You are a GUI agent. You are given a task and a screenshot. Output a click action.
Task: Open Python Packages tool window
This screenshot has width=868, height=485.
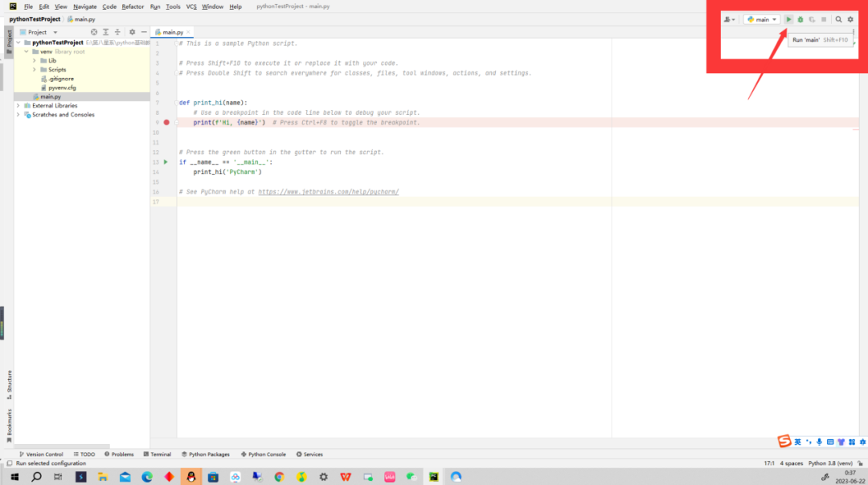coord(206,454)
